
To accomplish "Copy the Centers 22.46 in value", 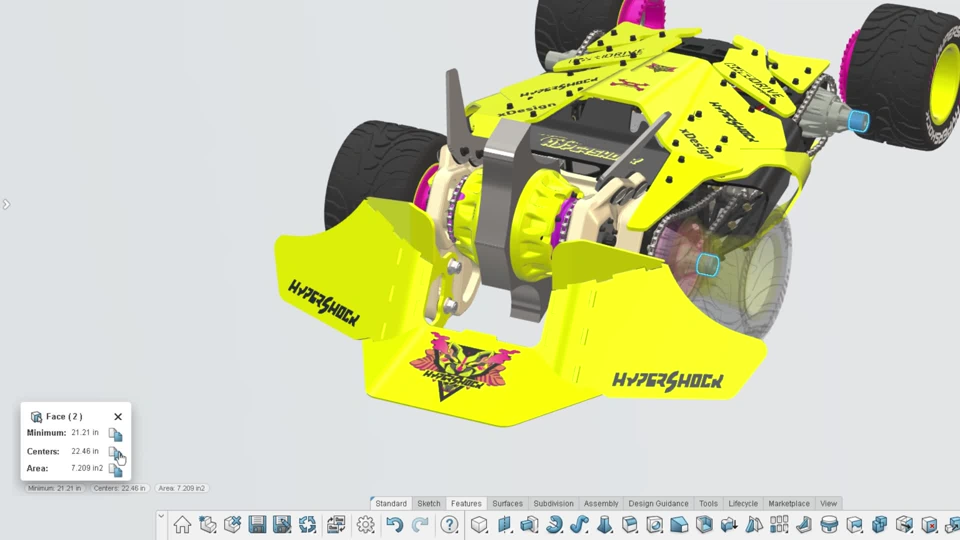I will 116,452.
